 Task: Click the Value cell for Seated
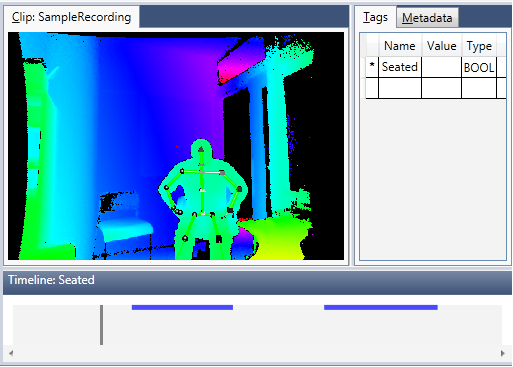click(x=441, y=67)
